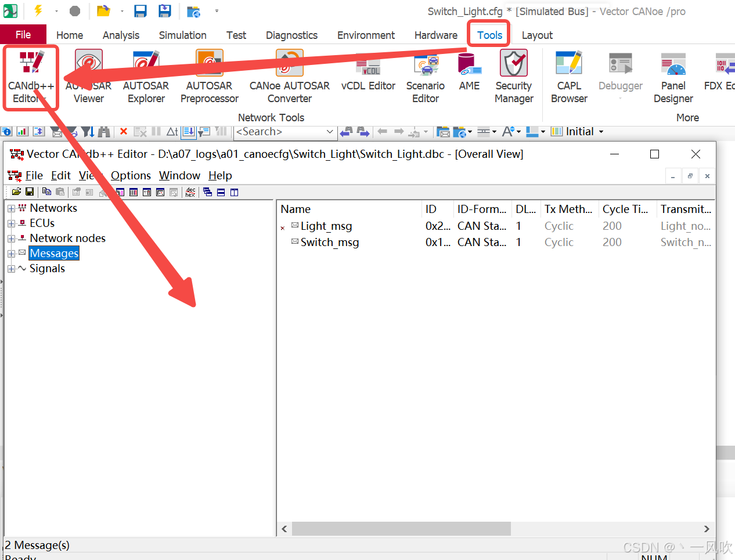Open the CANdb++ Edit menu
735x560 pixels.
pos(61,175)
